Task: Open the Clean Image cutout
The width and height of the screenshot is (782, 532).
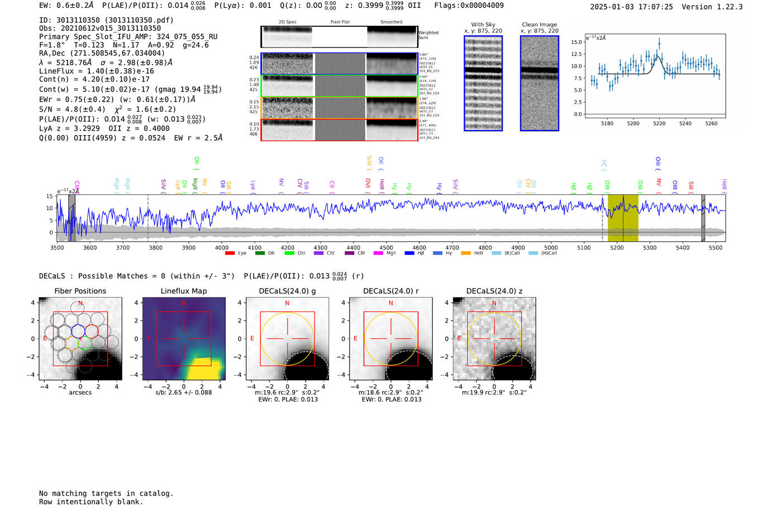Action: [540, 83]
